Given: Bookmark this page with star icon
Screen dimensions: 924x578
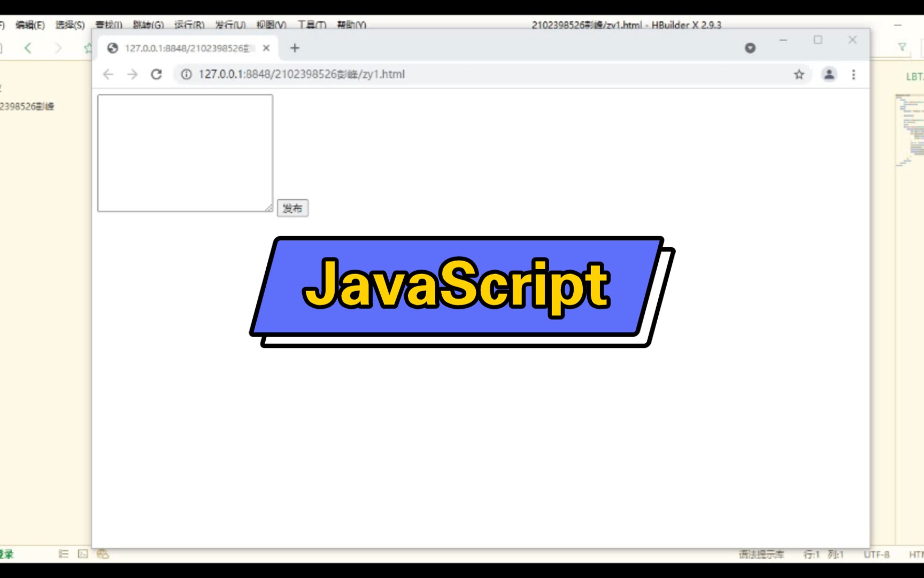Looking at the screenshot, I should (x=799, y=74).
